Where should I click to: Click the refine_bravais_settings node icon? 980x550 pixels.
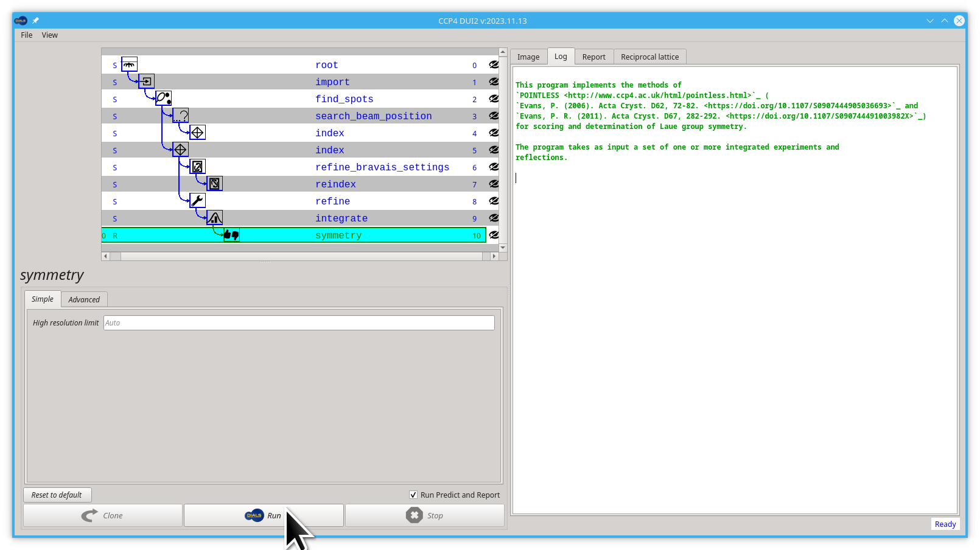197,166
